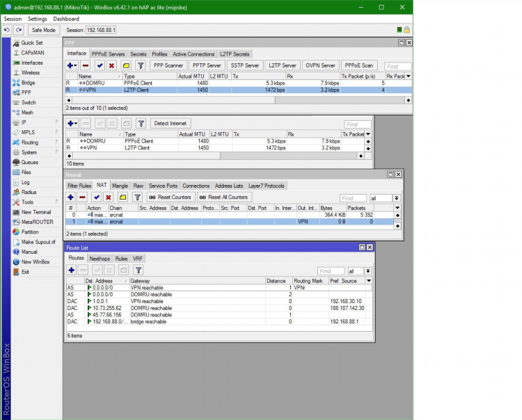Click the Undo arrow icon

click(7, 30)
